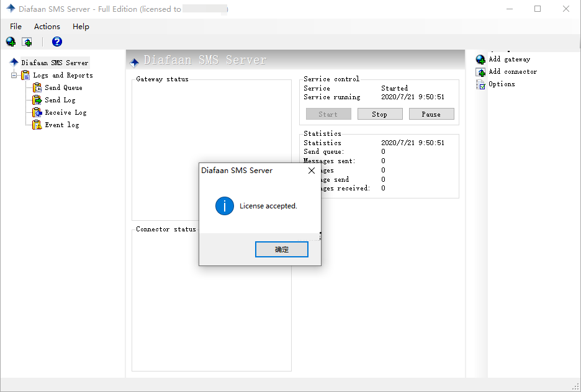The image size is (581, 392).
Task: Click the Logs and Reports label
Action: tap(63, 75)
